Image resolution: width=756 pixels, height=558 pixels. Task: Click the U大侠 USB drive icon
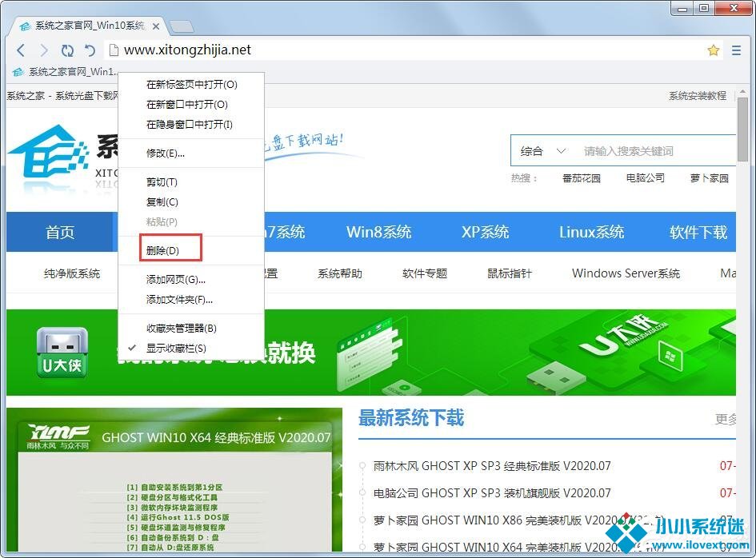point(62,353)
